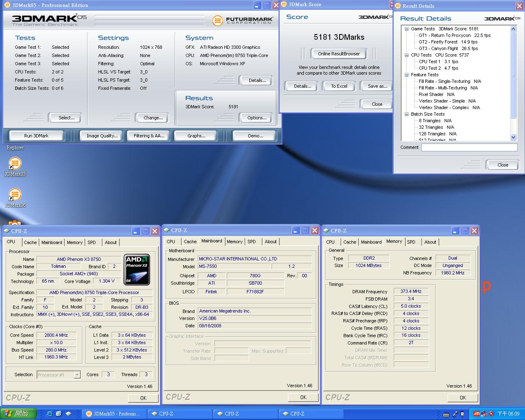Collapse the Feature Tests tree node
This screenshot has height=420, width=525.
click(x=406, y=75)
